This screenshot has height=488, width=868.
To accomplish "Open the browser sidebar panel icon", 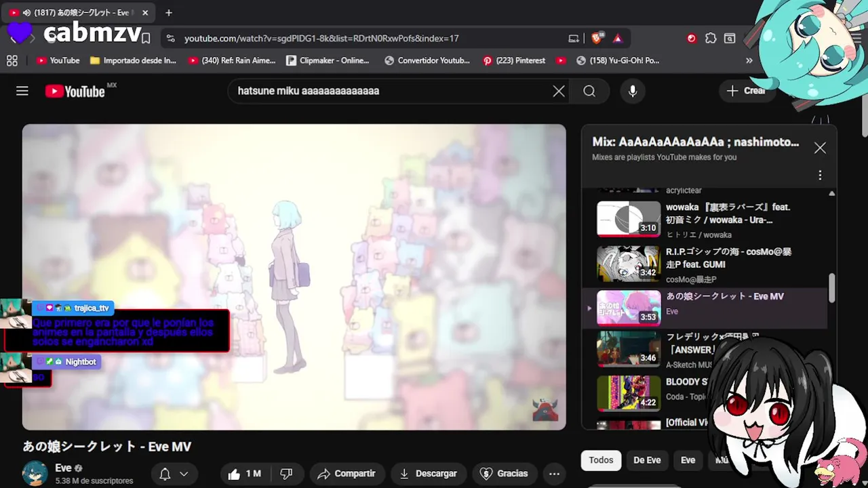I will (x=730, y=39).
